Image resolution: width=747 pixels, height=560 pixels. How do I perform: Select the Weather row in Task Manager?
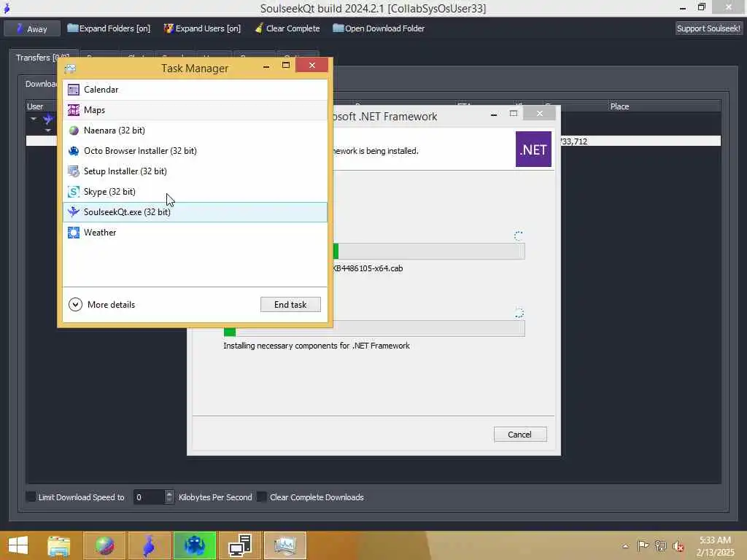(x=195, y=233)
